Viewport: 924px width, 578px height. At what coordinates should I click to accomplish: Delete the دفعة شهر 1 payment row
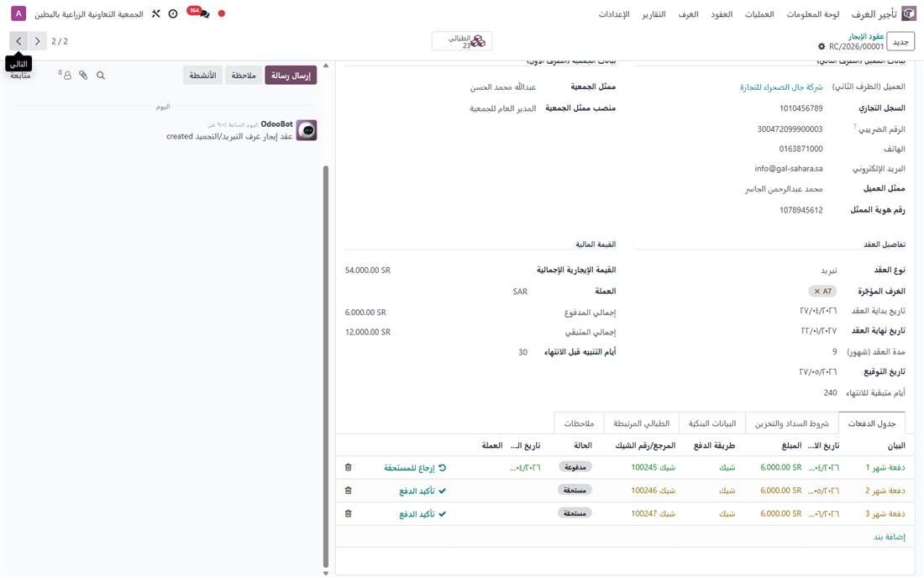click(349, 467)
